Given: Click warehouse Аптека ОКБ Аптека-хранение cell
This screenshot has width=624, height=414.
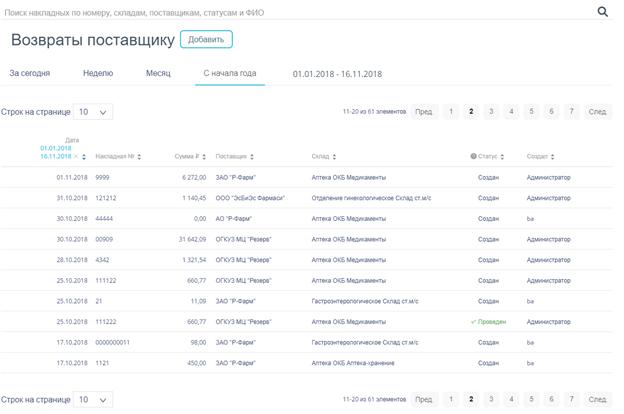Looking at the screenshot, I should (x=353, y=363).
